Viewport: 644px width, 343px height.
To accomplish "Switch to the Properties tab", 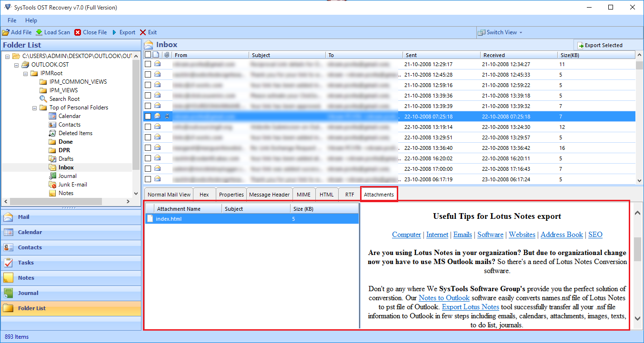I will click(x=231, y=195).
